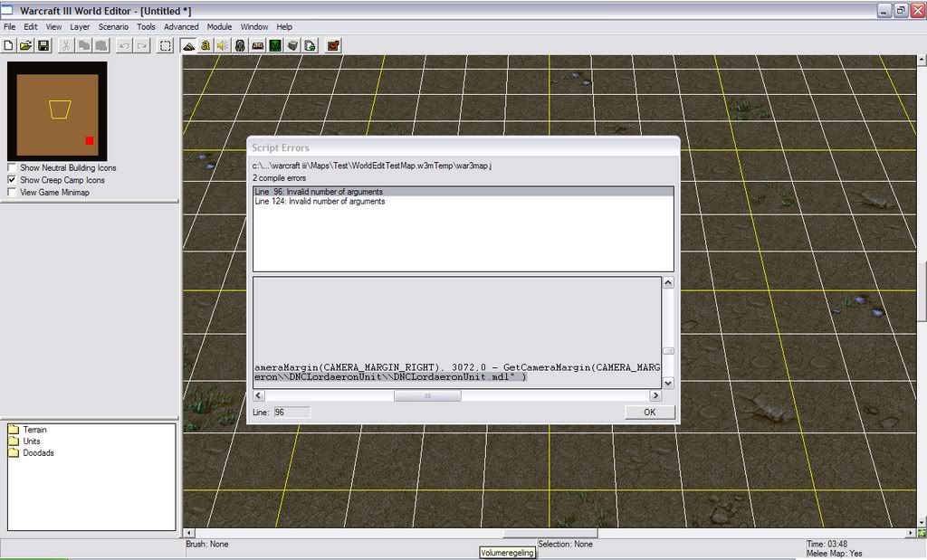Launch Test Map icon
Image resolution: width=927 pixels, height=560 pixels.
coord(333,45)
